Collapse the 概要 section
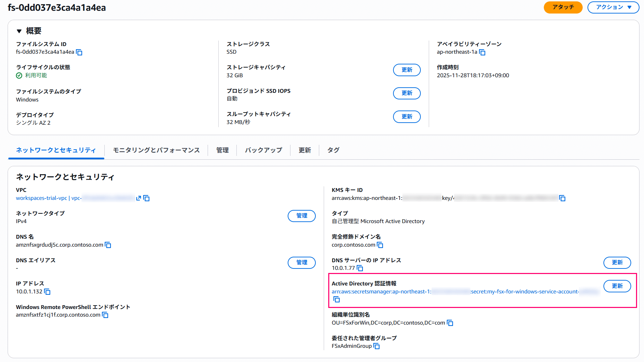The height and width of the screenshot is (362, 644). pyautogui.click(x=19, y=31)
